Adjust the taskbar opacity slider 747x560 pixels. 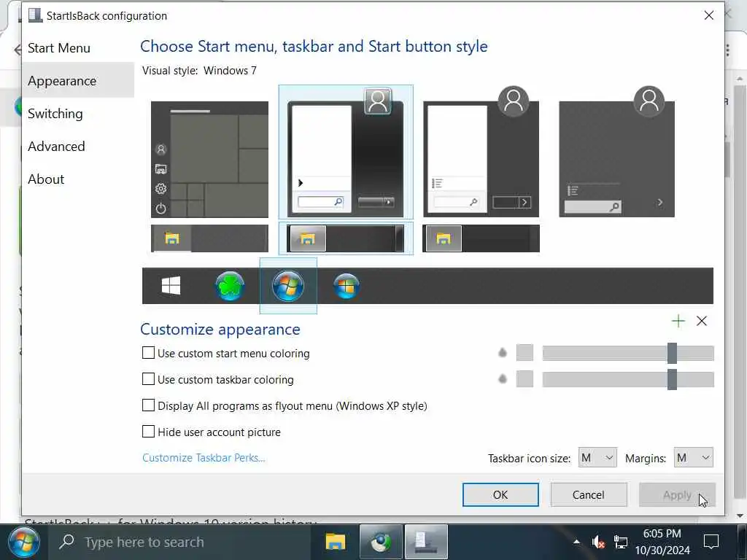pos(628,379)
